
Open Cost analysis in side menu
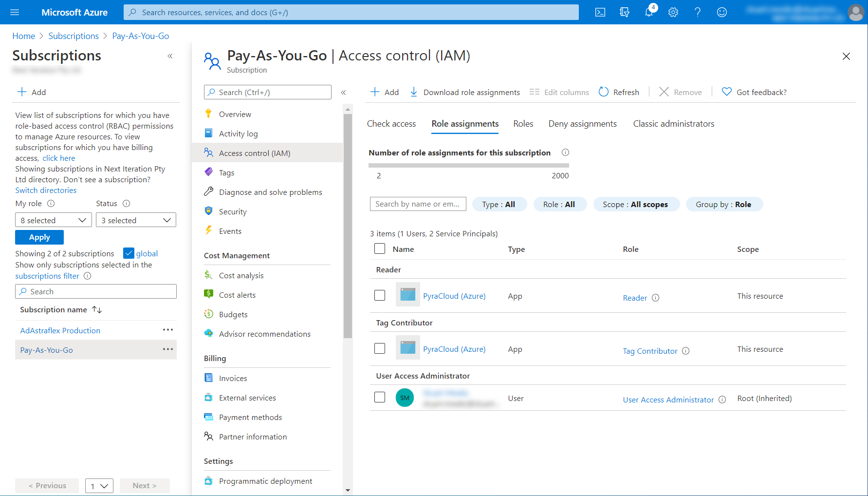(x=241, y=276)
